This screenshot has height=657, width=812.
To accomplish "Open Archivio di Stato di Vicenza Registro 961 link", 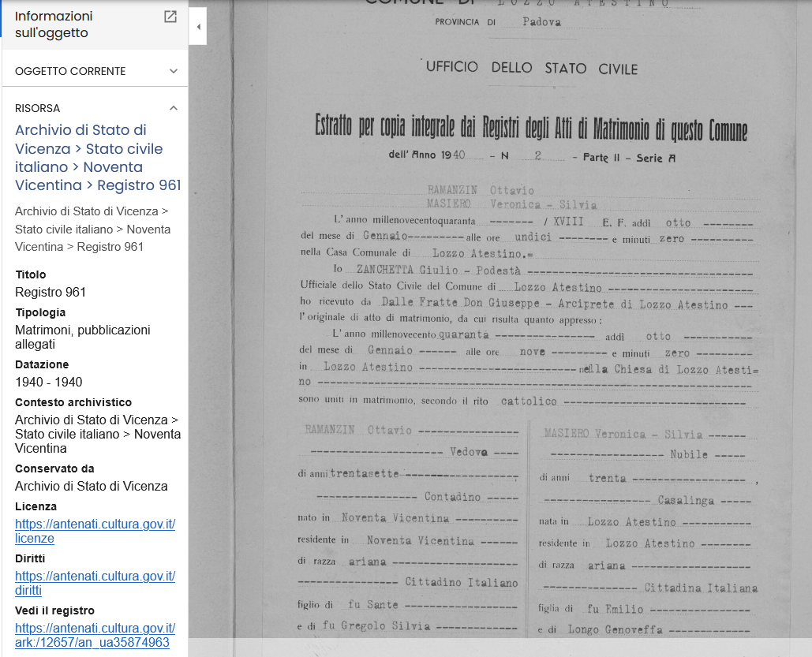I will (98, 158).
